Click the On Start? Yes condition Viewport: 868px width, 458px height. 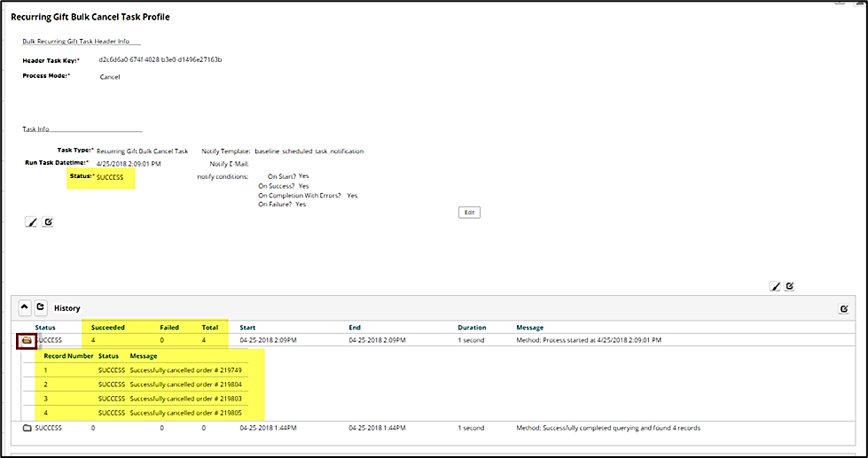pos(288,176)
